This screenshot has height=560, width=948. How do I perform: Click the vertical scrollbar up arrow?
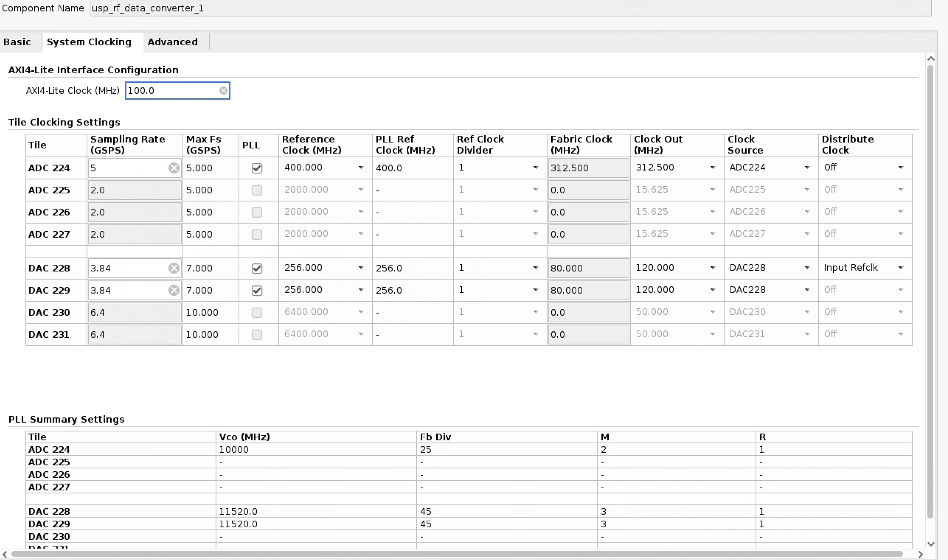930,59
